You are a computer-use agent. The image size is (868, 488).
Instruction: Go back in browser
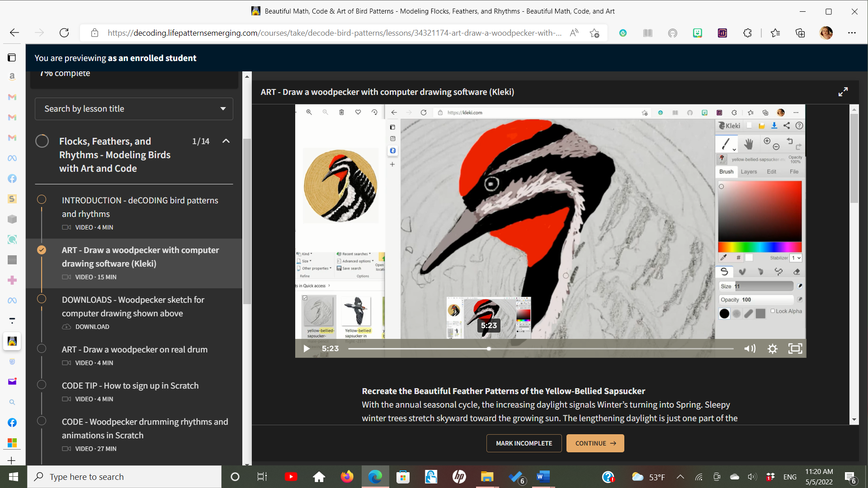click(14, 33)
